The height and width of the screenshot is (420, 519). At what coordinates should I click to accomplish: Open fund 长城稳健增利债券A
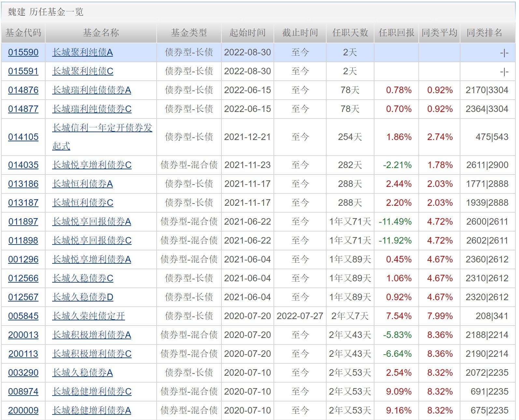pos(91,410)
